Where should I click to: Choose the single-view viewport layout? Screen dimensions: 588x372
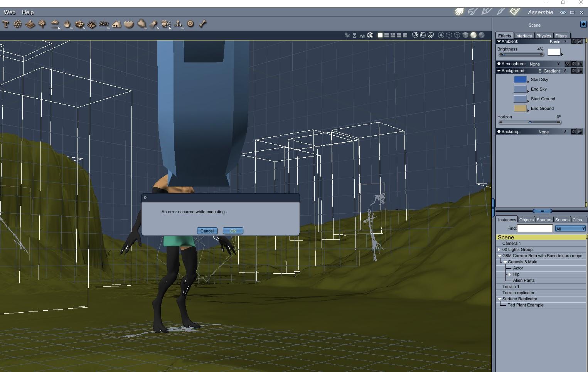tap(380, 35)
